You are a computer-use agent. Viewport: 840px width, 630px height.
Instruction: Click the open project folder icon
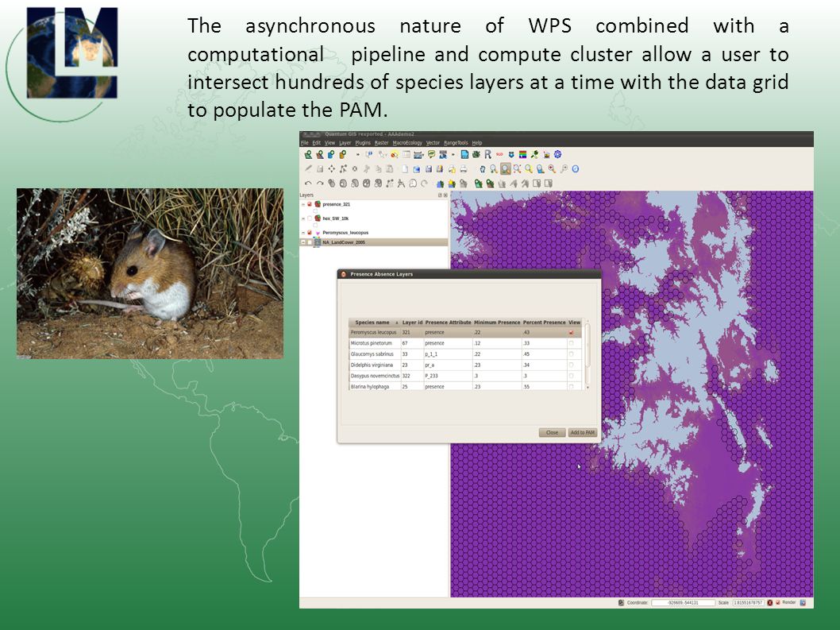pos(416,169)
